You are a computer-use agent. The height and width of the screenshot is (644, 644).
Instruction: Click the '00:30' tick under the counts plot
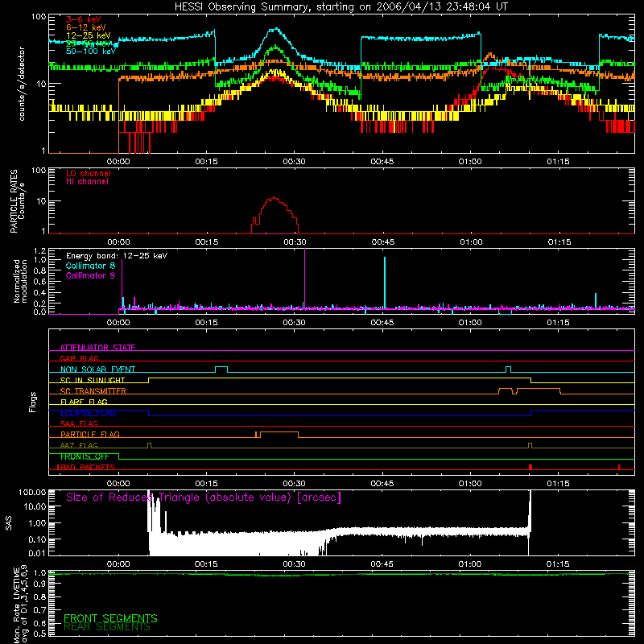(x=294, y=162)
